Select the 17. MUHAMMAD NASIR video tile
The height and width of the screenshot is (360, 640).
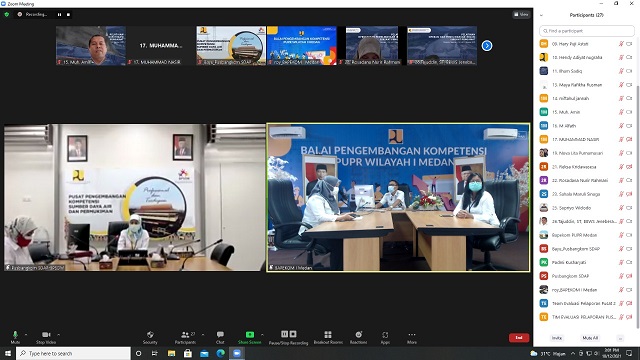(x=161, y=46)
